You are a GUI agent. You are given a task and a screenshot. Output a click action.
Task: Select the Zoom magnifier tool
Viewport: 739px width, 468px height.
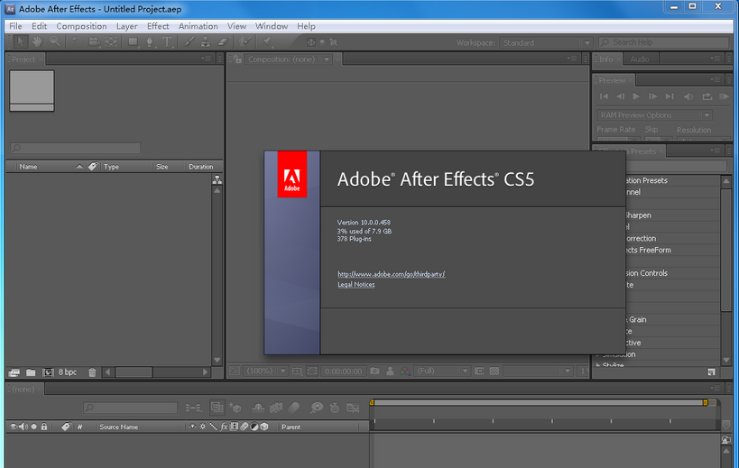(x=55, y=42)
